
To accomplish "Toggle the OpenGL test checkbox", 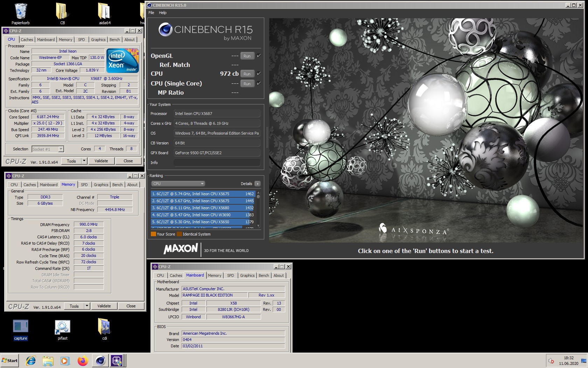I will tap(259, 56).
